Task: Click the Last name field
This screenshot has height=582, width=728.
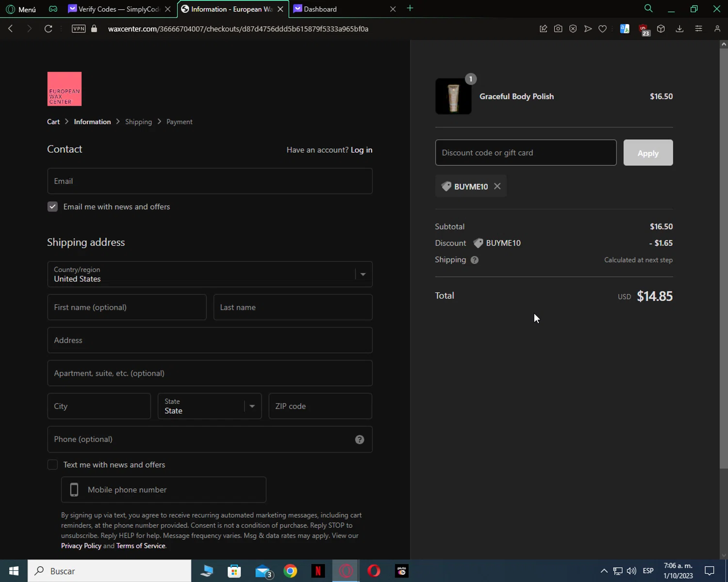Action: (293, 307)
